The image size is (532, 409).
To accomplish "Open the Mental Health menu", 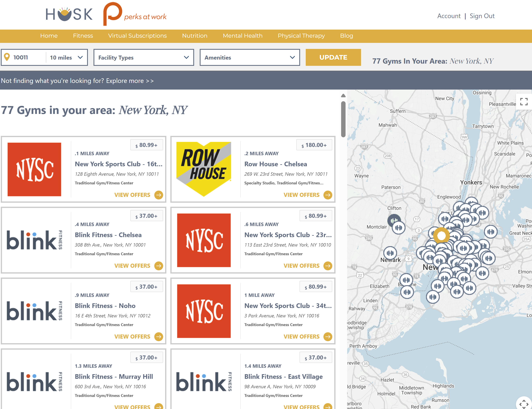I will 243,36.
